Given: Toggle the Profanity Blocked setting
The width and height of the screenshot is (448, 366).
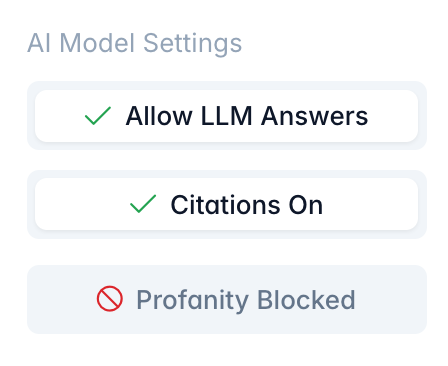Looking at the screenshot, I should 227,299.
